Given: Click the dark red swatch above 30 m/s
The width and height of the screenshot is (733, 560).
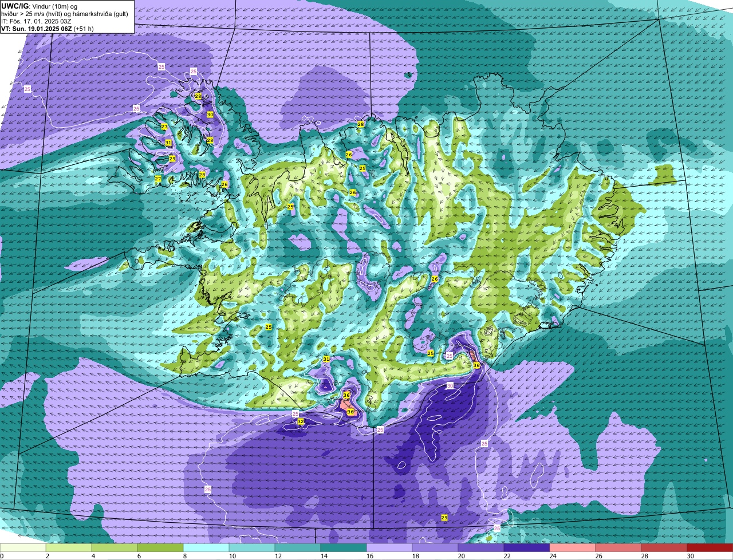Looking at the screenshot, I should (710, 548).
